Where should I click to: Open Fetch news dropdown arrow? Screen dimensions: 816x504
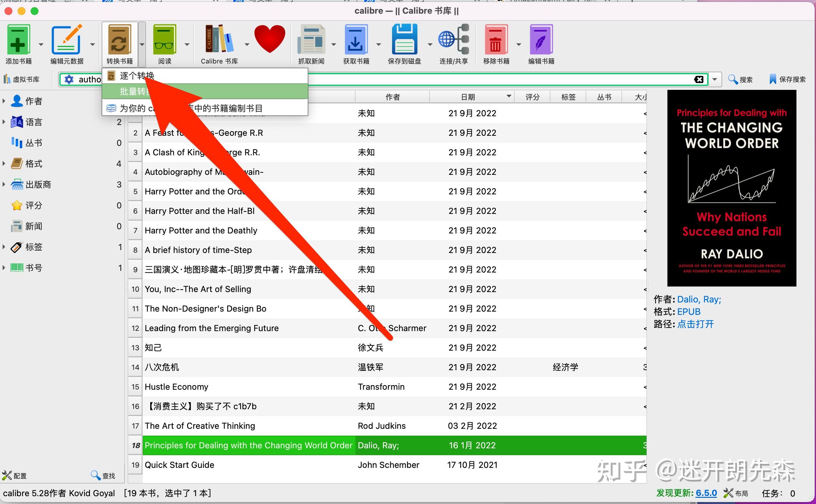click(333, 44)
